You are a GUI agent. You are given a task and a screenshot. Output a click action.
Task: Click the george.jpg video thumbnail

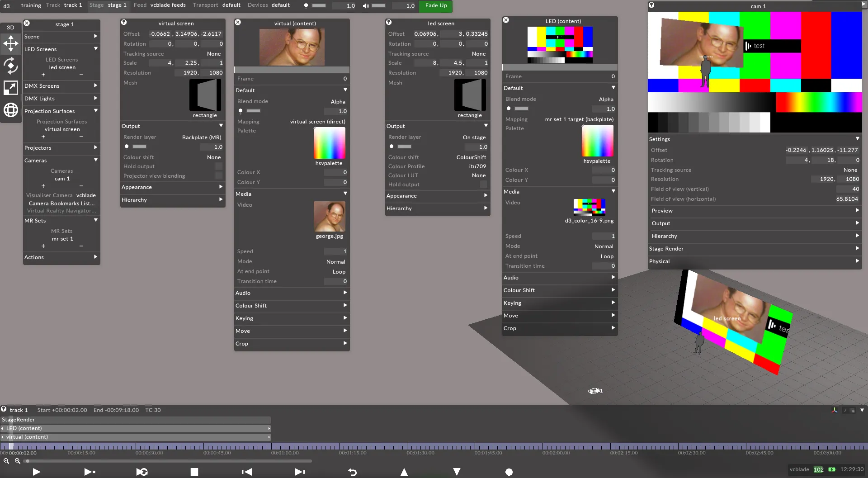(330, 217)
